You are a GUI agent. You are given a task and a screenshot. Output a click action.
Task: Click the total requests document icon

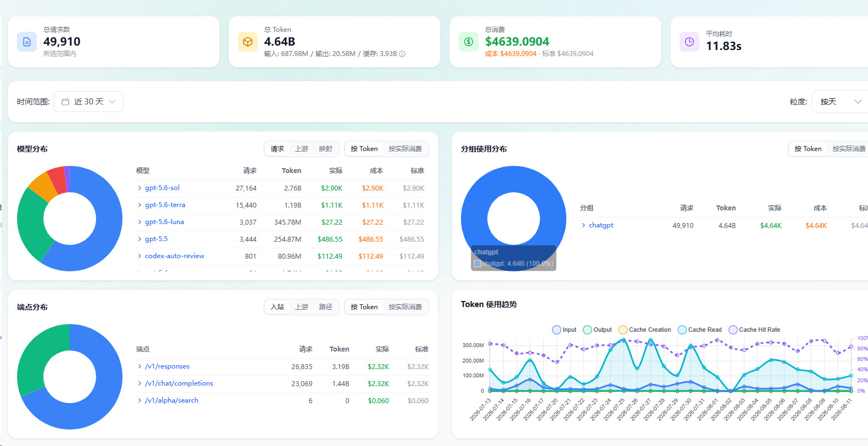[x=27, y=42]
